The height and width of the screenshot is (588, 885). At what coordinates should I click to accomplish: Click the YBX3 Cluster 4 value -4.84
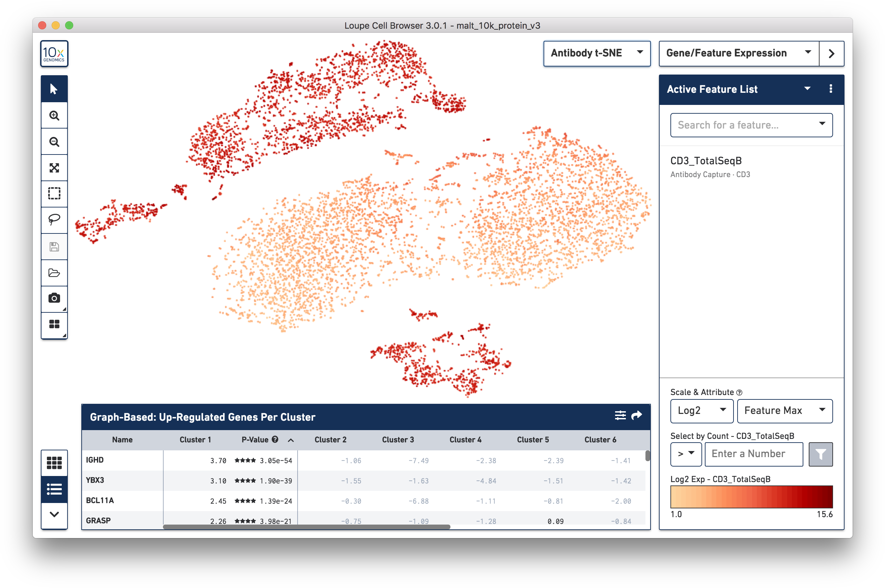tap(486, 481)
